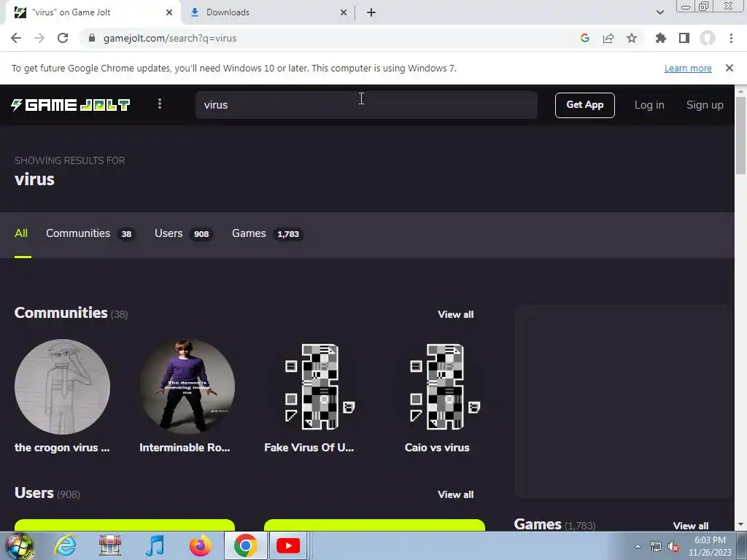Open the Sign up link
Viewport: 747px width, 560px height.
pyautogui.click(x=705, y=105)
